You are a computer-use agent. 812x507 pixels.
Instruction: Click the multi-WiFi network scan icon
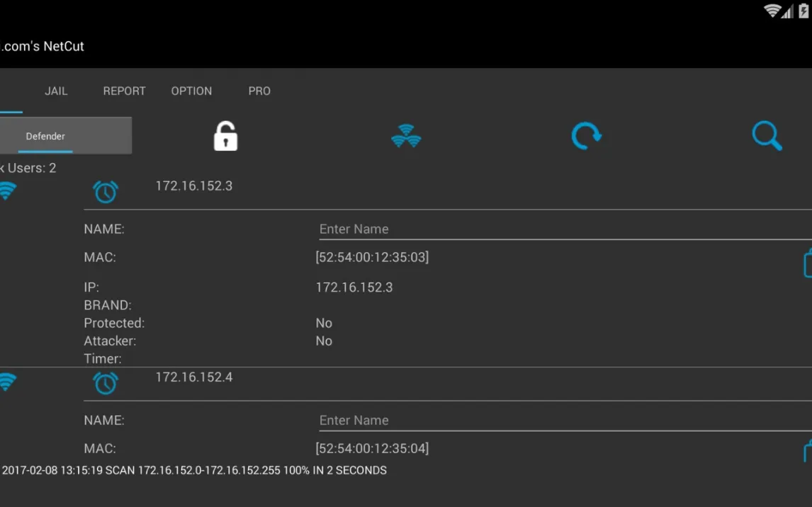tap(406, 136)
